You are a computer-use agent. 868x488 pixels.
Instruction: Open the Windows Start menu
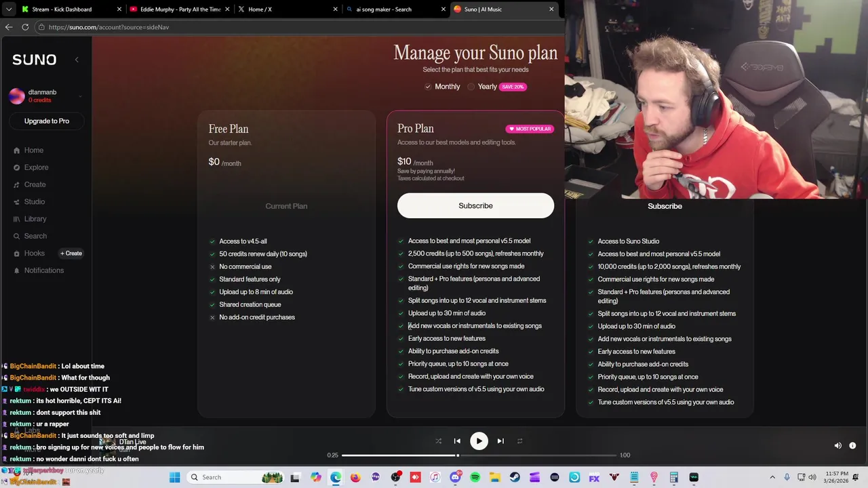click(x=174, y=477)
